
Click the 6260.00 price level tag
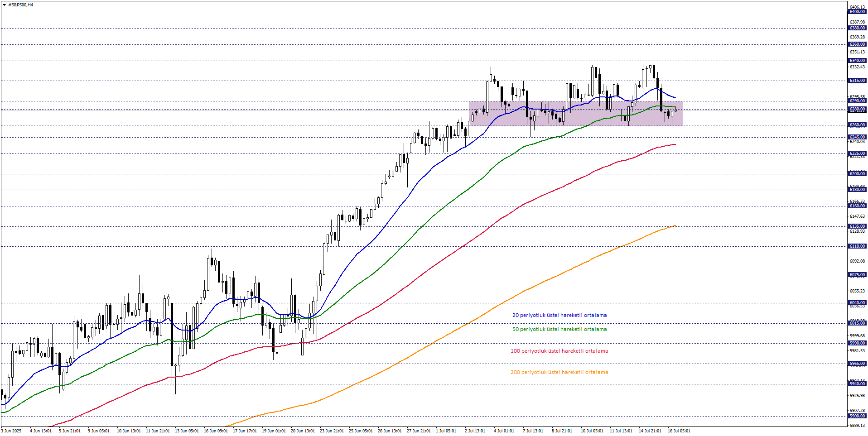857,125
